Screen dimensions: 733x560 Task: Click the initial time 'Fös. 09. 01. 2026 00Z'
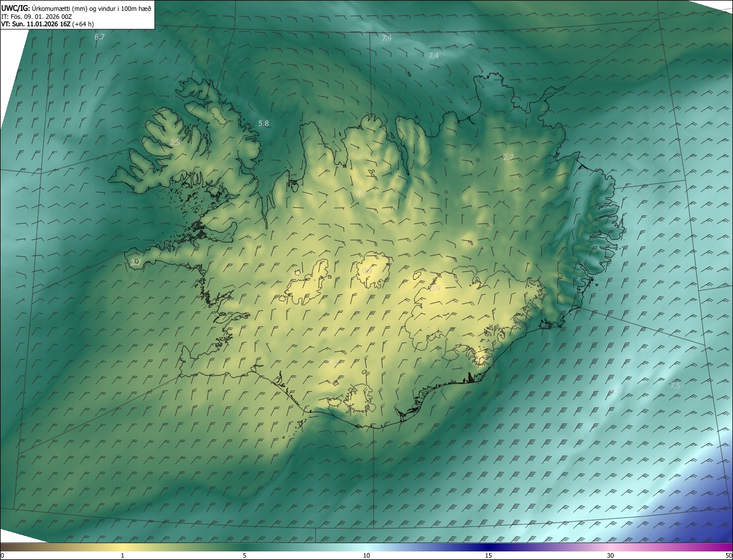(41, 16)
